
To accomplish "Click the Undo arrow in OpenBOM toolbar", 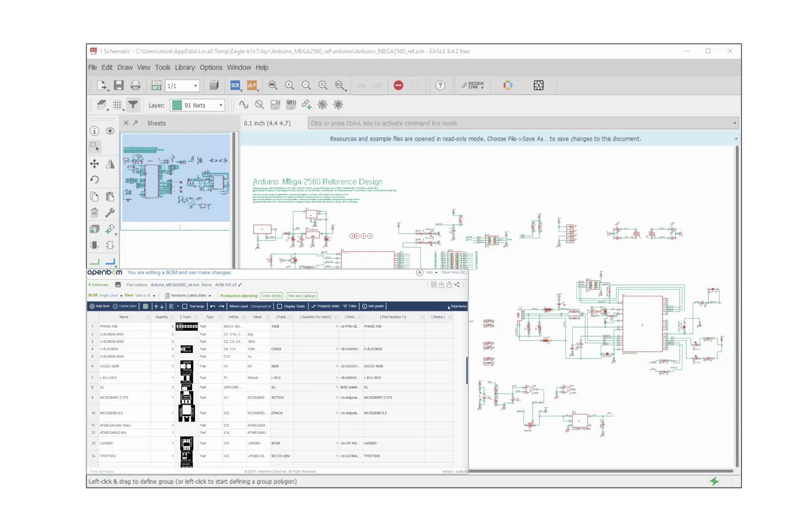I will tap(213, 306).
